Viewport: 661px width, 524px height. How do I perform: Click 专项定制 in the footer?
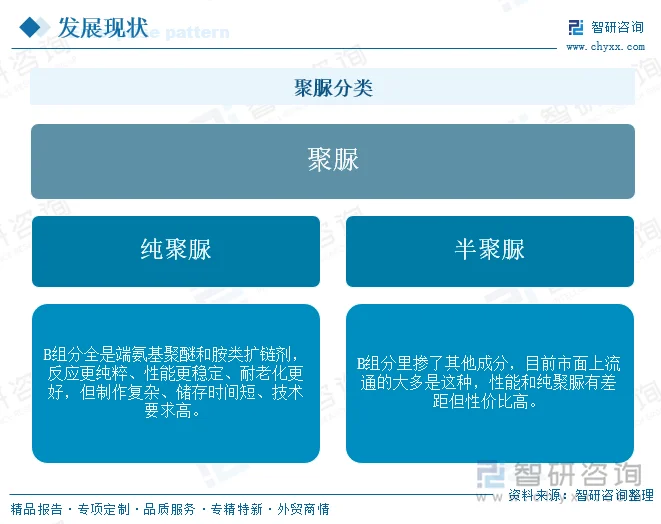coord(104,509)
